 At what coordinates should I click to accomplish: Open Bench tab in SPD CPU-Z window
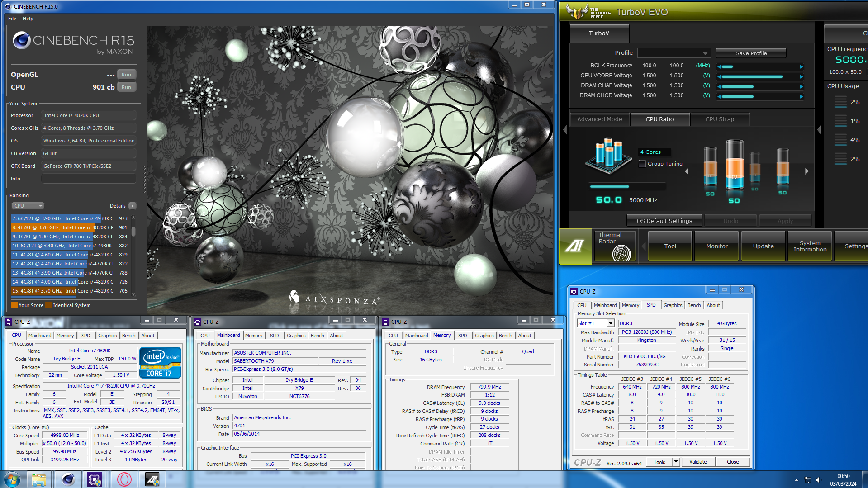tap(694, 305)
